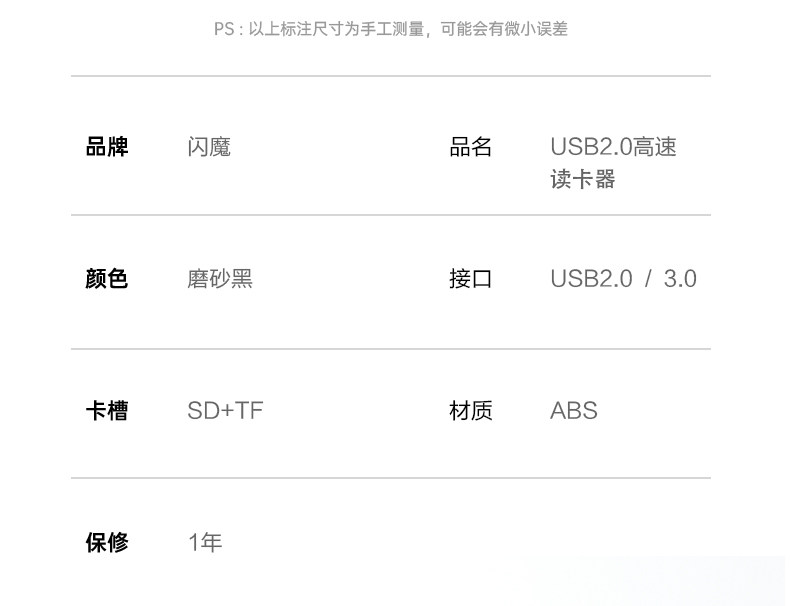This screenshot has width=790, height=606.
Task: Select the 保修 label
Action: [107, 543]
